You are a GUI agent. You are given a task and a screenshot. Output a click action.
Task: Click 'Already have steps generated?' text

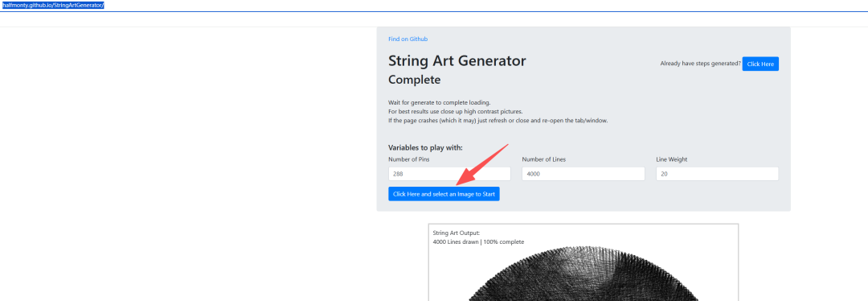(x=700, y=64)
